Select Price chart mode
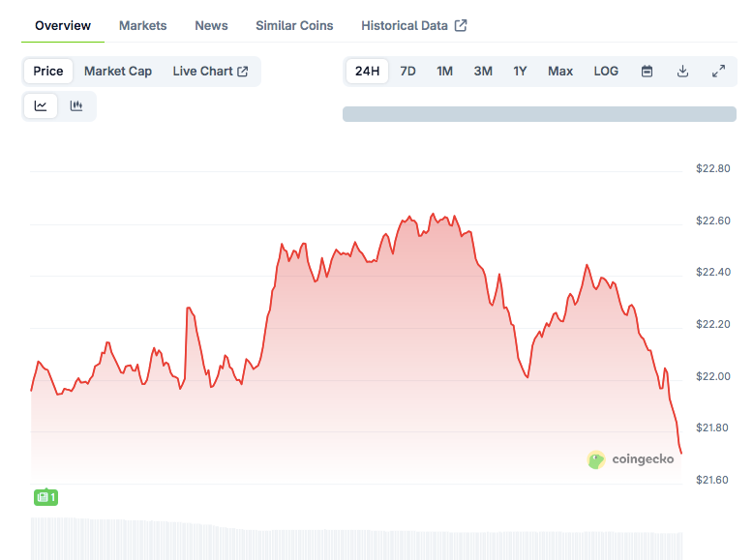The image size is (753, 560). pyautogui.click(x=48, y=72)
